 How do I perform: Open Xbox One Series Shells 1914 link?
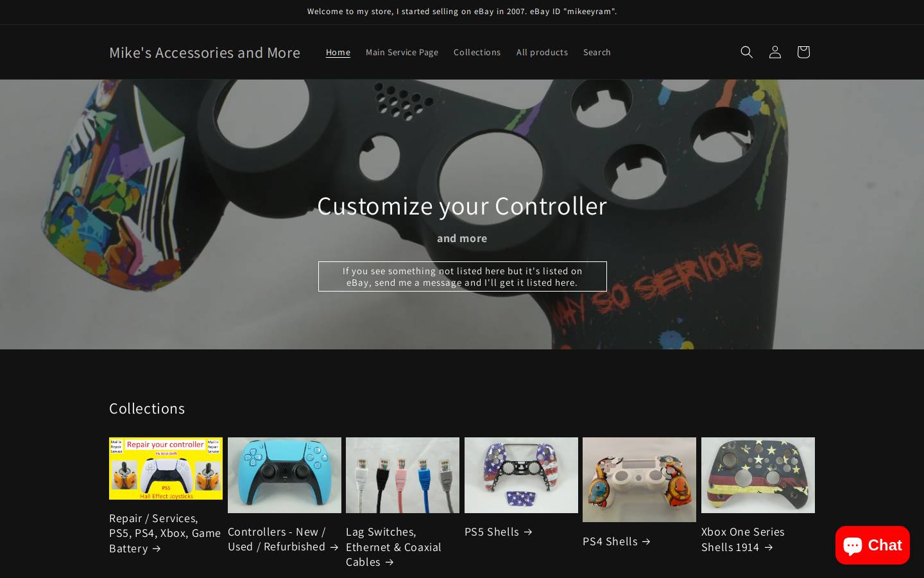pyautogui.click(x=743, y=539)
